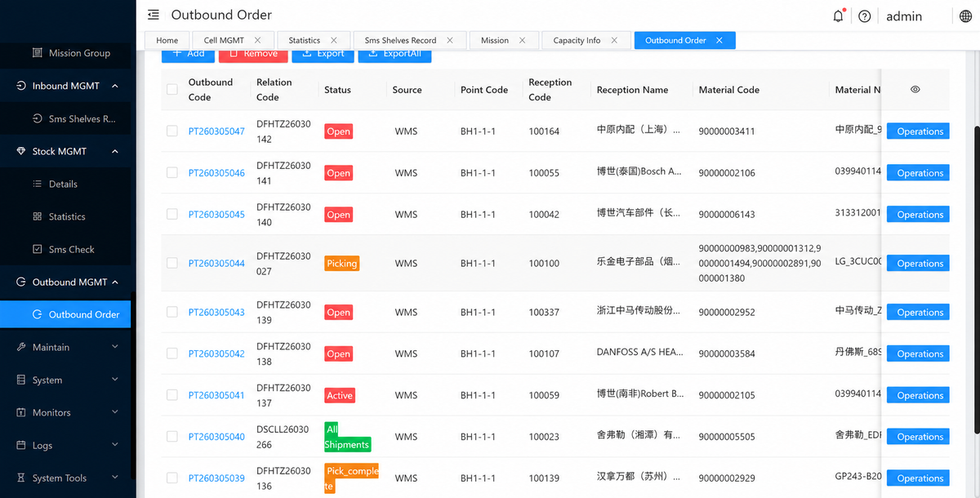Click the Active status tag
Image resolution: width=980 pixels, height=498 pixels.
click(340, 395)
